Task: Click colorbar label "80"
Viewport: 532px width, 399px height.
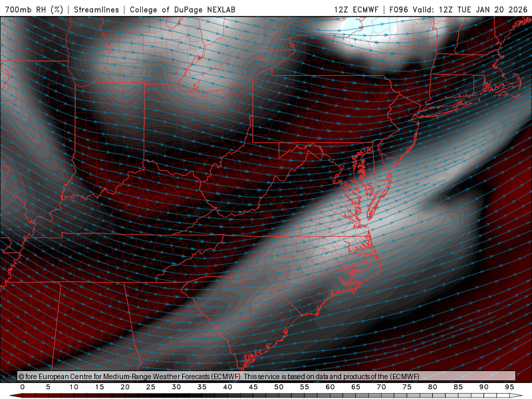Action: tap(433, 387)
